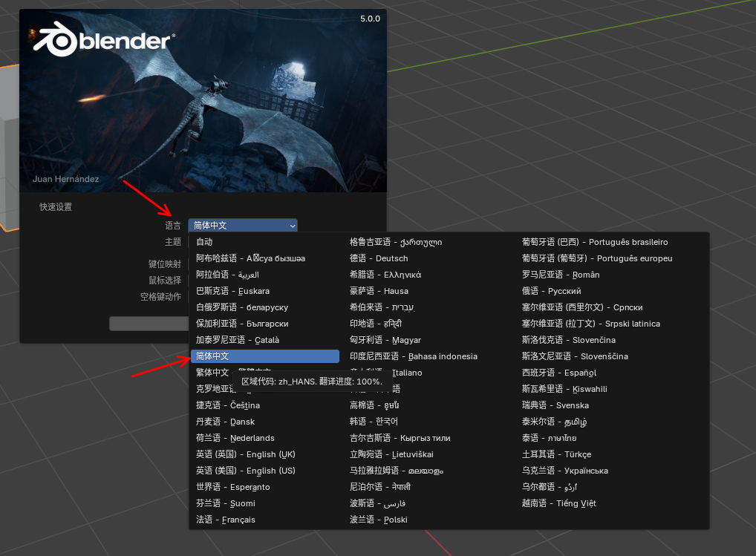The height and width of the screenshot is (556, 756).
Task: Pick 斯瓦希里语 - Kiswahili
Action: (x=613, y=389)
